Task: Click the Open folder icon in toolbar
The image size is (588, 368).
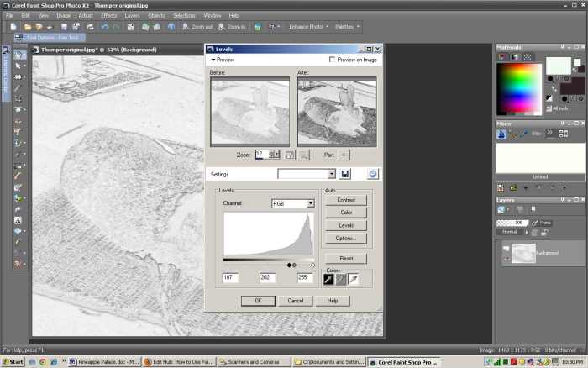Action: pos(28,27)
